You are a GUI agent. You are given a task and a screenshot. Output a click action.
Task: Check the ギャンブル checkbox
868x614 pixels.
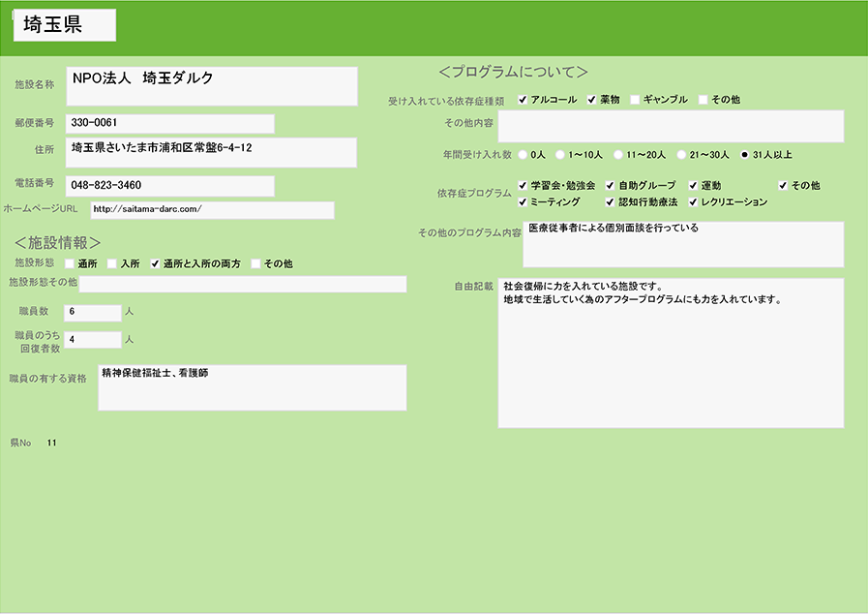click(635, 100)
